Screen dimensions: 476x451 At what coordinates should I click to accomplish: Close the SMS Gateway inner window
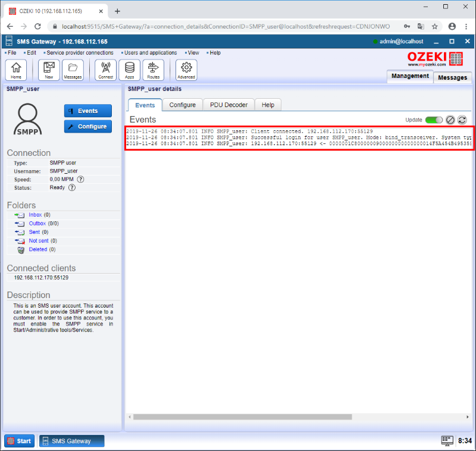pyautogui.click(x=468, y=41)
